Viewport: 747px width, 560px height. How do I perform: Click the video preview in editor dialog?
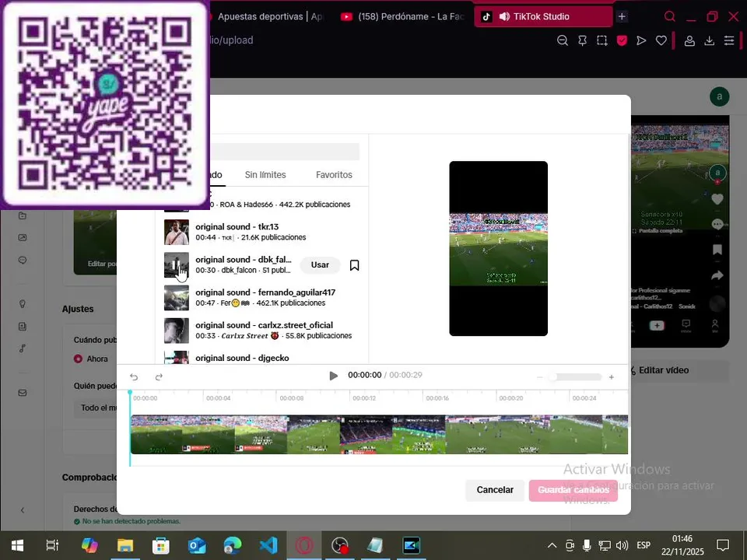coord(498,249)
